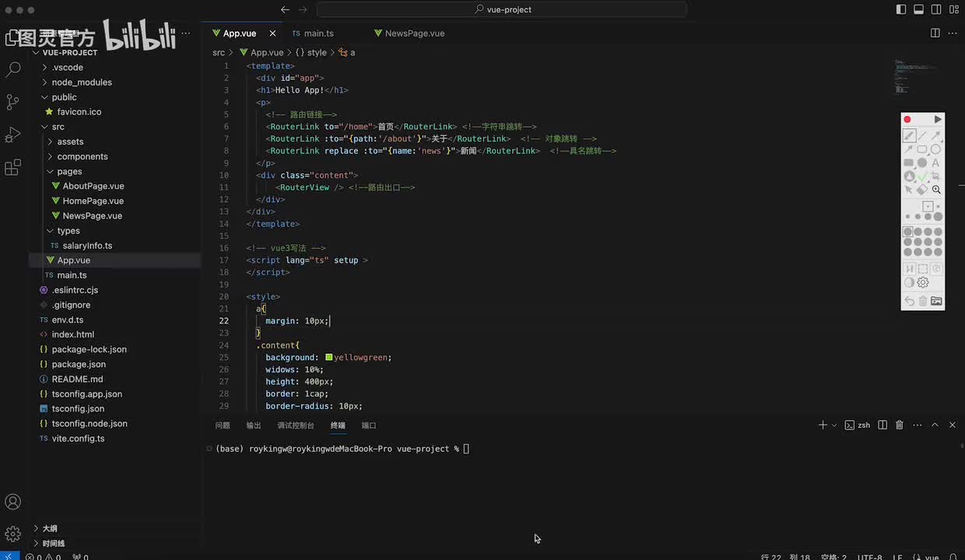The height and width of the screenshot is (560, 965).
Task: Pick the largest brush size dot
Action: pyautogui.click(x=938, y=216)
